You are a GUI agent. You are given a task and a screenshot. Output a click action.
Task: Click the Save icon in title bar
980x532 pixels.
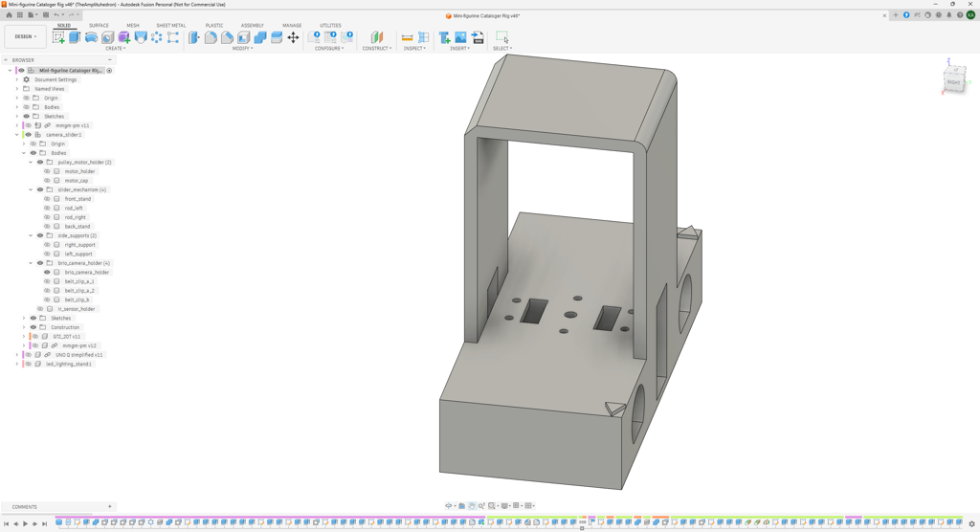[x=46, y=15]
